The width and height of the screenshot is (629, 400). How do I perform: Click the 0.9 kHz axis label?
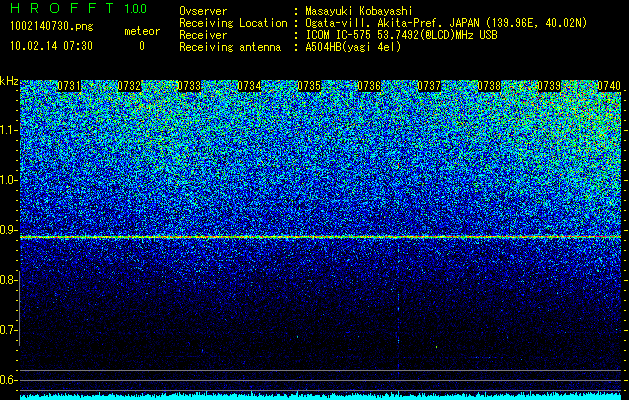click(x=8, y=230)
